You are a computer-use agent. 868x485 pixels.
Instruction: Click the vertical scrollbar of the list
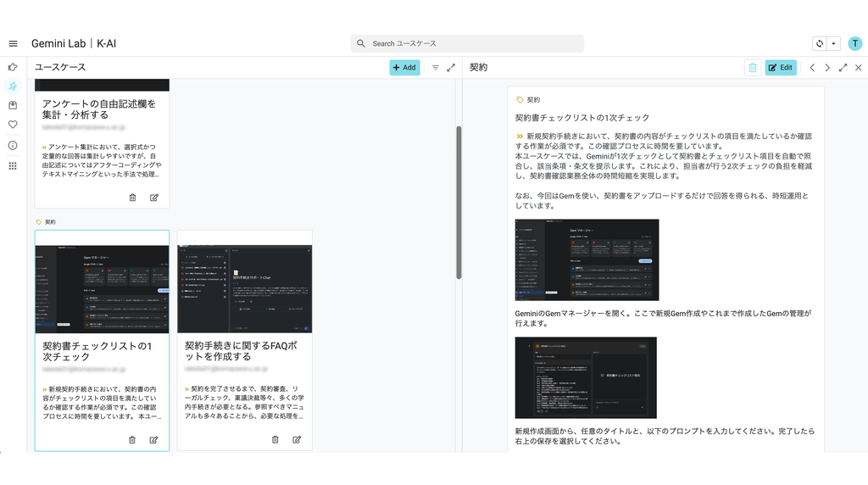(x=459, y=203)
